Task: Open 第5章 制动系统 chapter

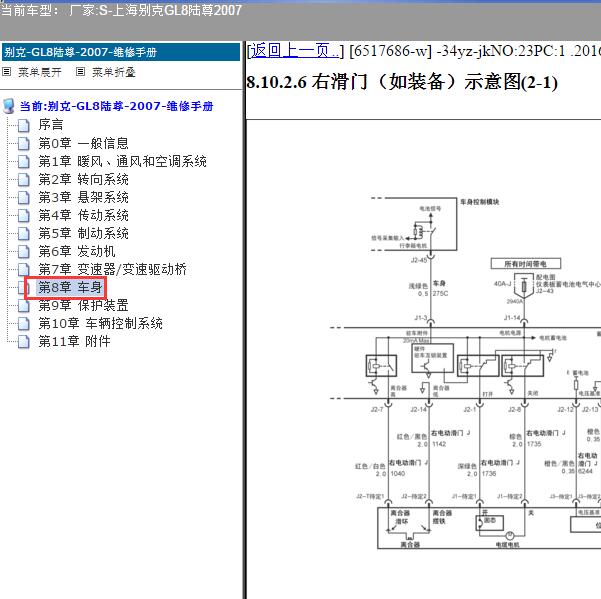Action: point(84,233)
